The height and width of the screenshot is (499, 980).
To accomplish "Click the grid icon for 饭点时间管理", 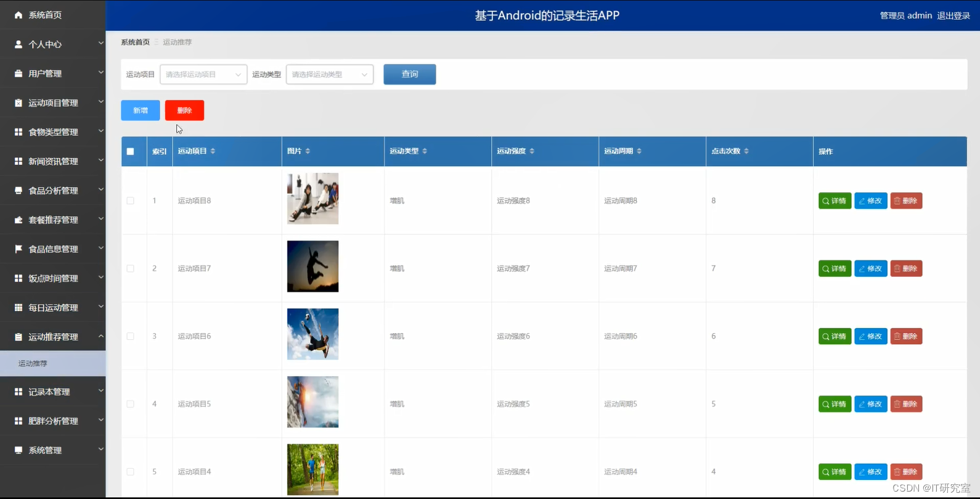I will 18,278.
